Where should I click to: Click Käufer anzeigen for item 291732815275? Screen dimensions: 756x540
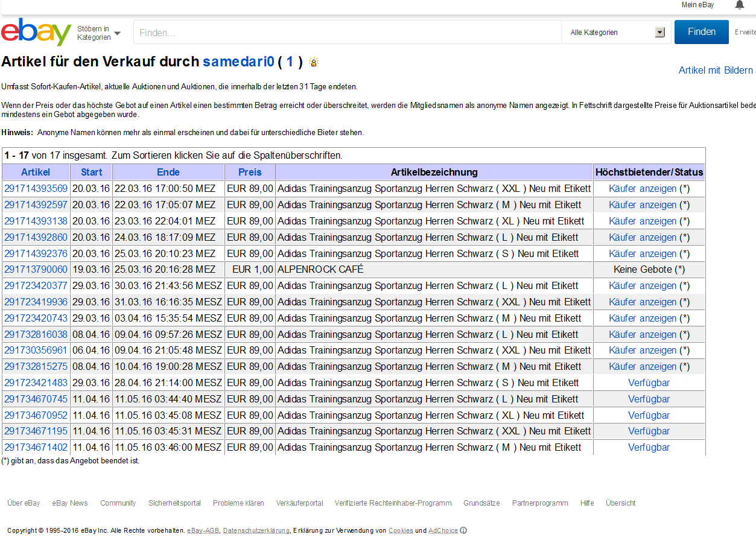tap(643, 366)
